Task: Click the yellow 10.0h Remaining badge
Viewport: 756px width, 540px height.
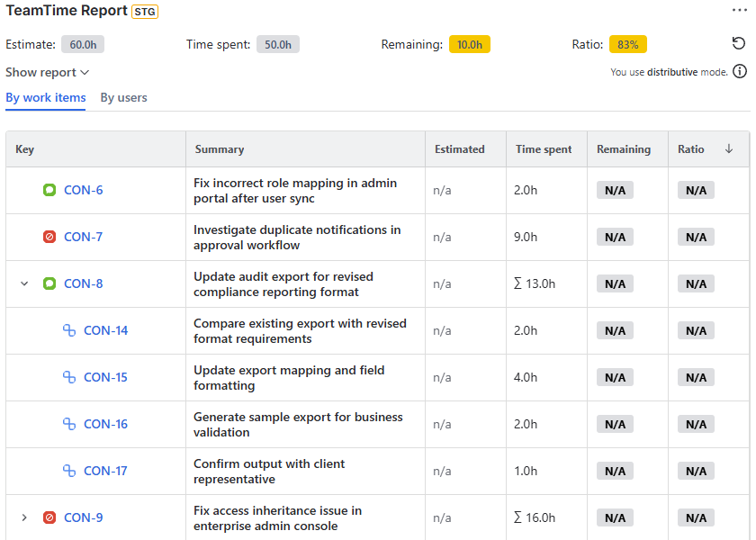Action: point(469,44)
